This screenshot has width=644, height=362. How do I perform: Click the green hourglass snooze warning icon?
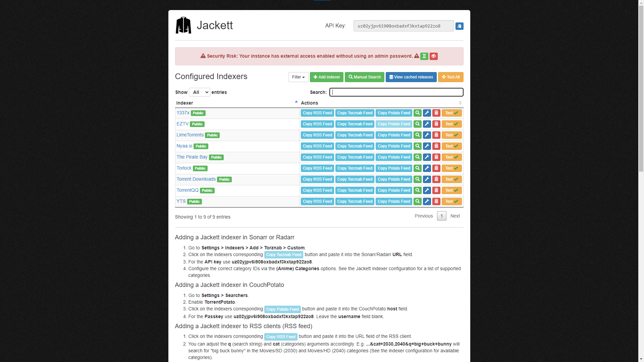pyautogui.click(x=424, y=56)
